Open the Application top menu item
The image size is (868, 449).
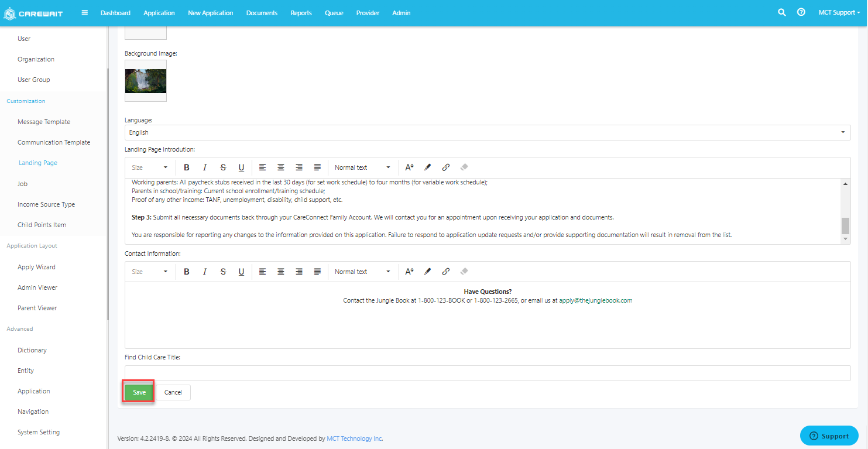159,13
